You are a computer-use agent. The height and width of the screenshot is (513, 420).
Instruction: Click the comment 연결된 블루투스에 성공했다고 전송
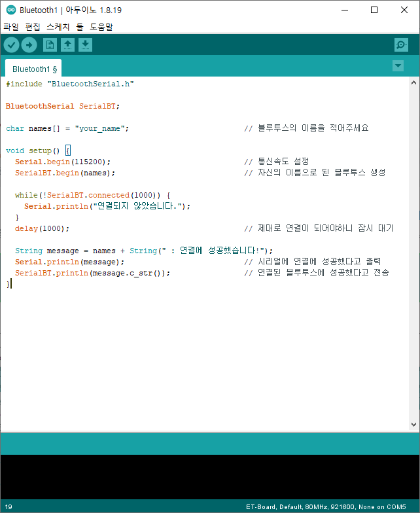tap(317, 272)
